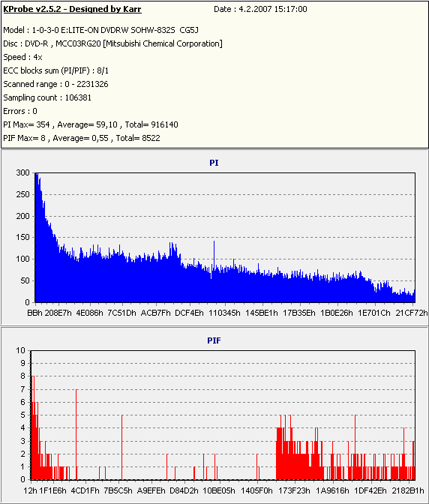Click the 'A9EFEh' PIF x-axis label
Image resolution: width=429 pixels, height=504 pixels.
click(x=151, y=490)
